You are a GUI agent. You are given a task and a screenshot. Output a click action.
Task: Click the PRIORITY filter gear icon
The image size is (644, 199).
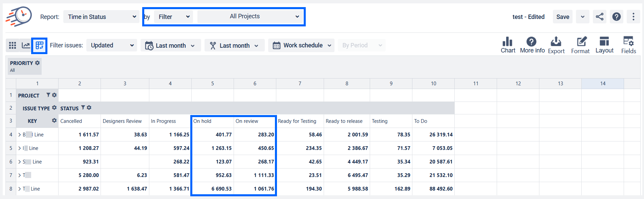click(38, 63)
